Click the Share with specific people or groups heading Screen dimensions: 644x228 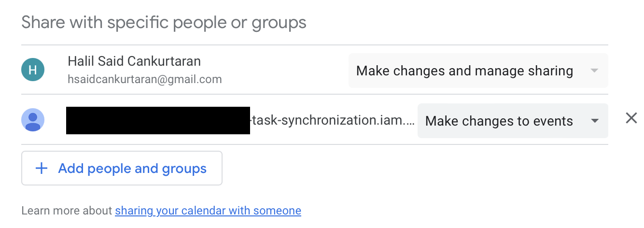pos(164,22)
